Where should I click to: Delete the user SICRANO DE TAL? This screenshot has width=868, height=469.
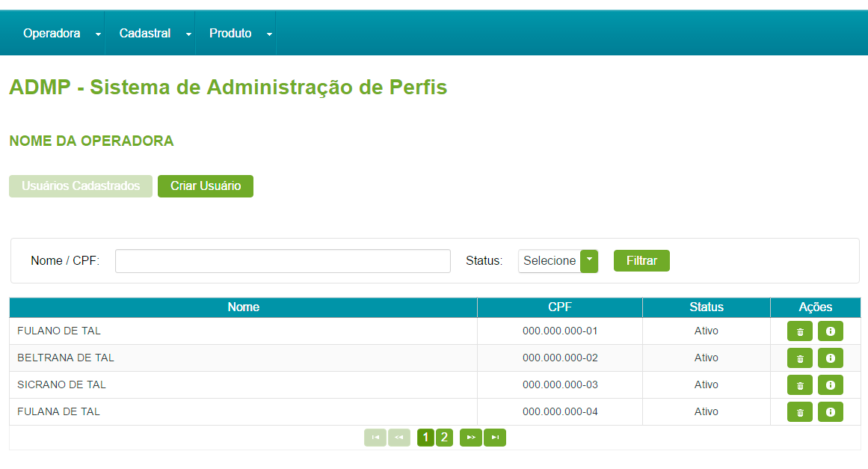pos(799,384)
